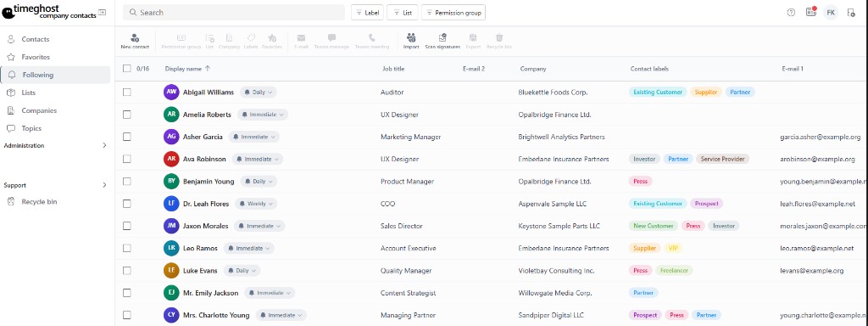Expand the Administration section
This screenshot has height=326, width=868.
coord(55,145)
